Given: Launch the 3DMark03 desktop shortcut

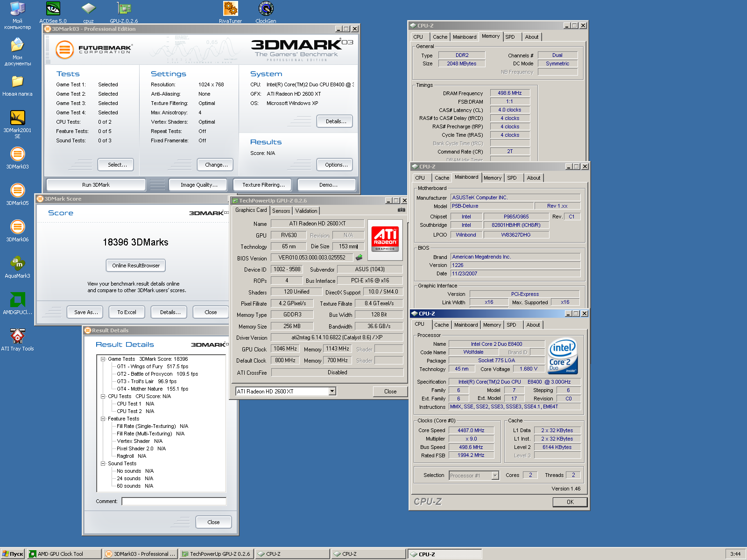Looking at the screenshot, I should tap(17, 158).
